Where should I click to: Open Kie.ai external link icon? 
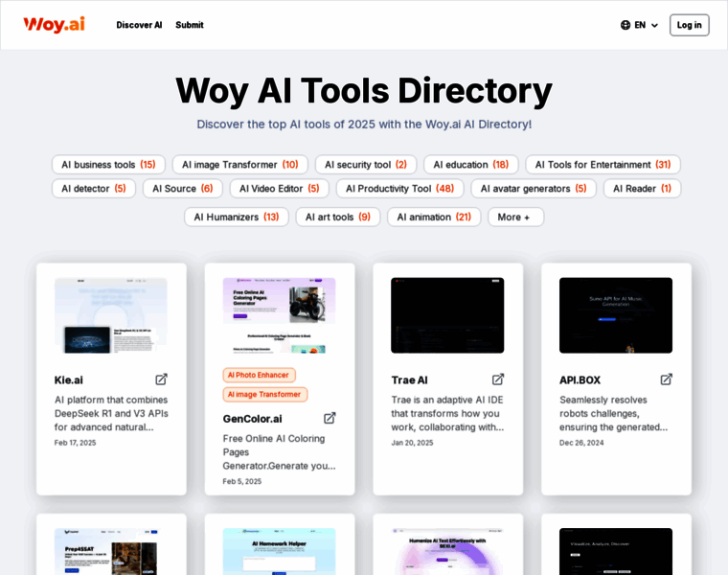tap(161, 379)
